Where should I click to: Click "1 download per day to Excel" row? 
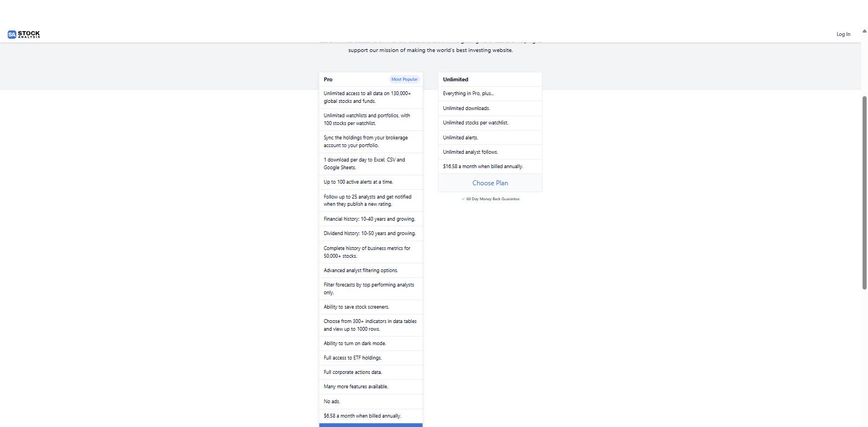point(371,164)
